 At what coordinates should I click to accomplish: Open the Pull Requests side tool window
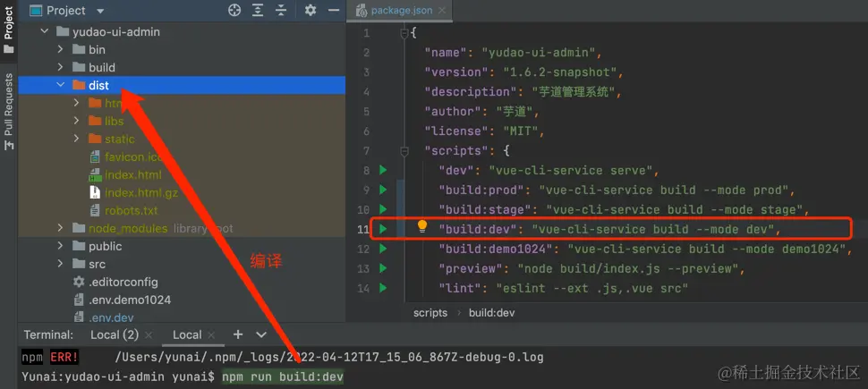(x=8, y=111)
